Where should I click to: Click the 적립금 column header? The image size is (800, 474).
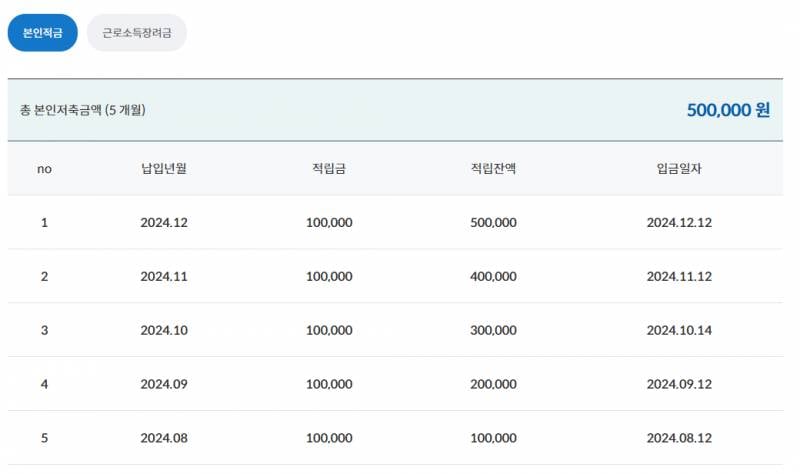tap(329, 168)
